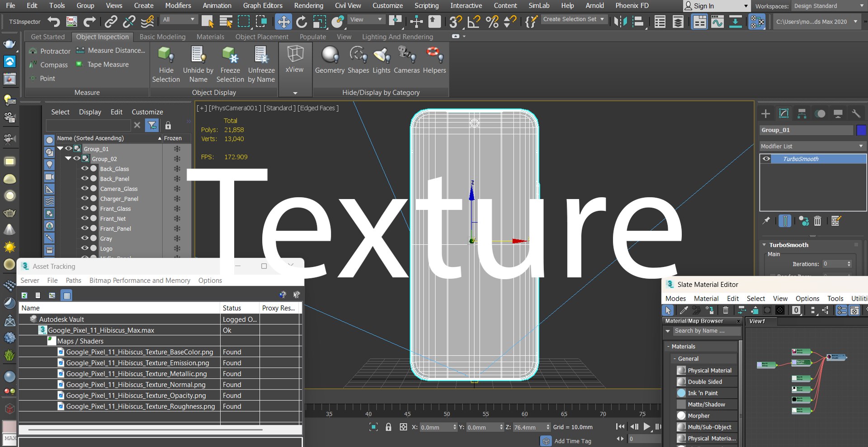The image size is (868, 447).
Task: Click the Protractor measure button
Action: pyautogui.click(x=49, y=51)
